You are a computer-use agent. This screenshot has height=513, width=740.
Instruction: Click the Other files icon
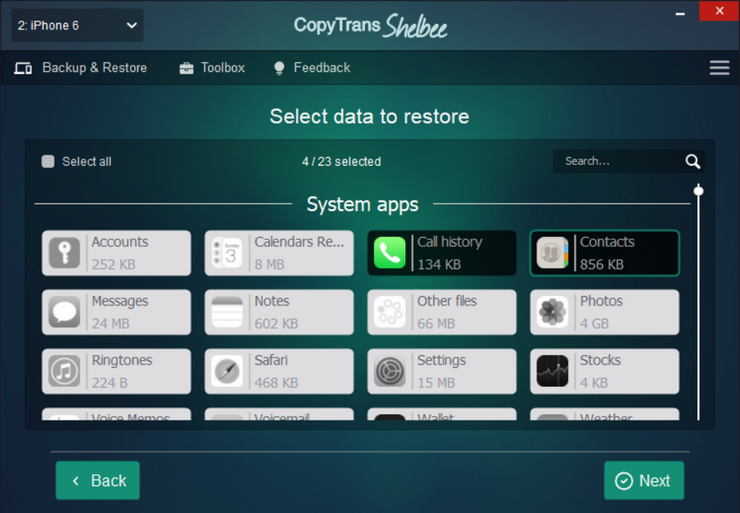click(x=390, y=312)
